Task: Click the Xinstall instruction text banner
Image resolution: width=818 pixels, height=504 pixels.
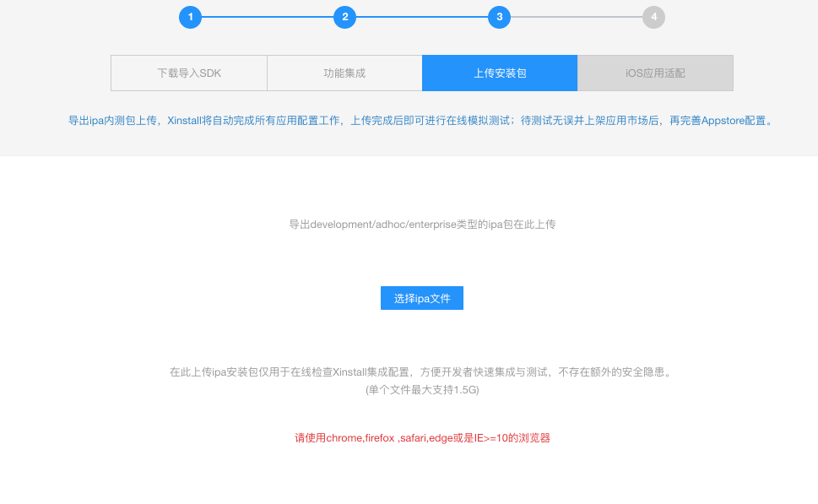Action: click(x=409, y=120)
